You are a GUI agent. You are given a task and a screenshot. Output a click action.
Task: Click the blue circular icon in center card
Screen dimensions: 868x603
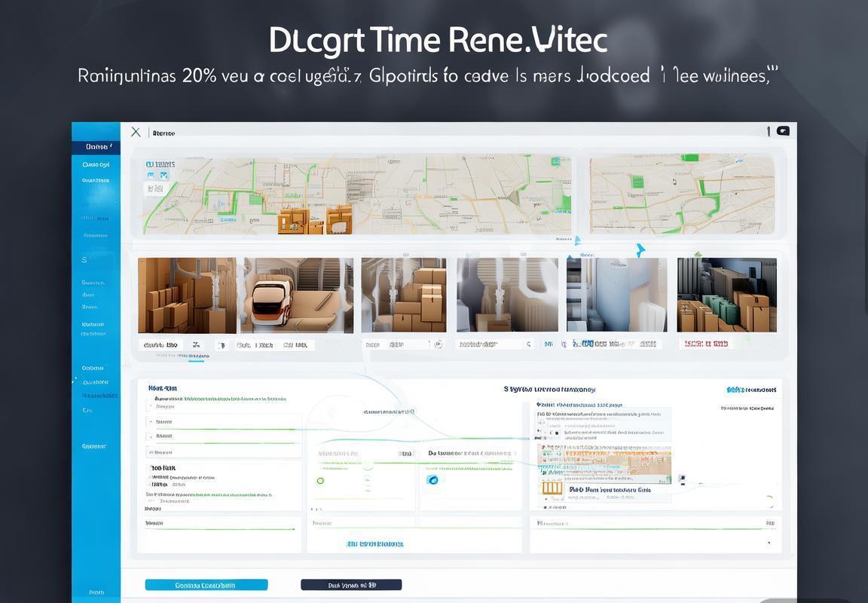tap(432, 480)
